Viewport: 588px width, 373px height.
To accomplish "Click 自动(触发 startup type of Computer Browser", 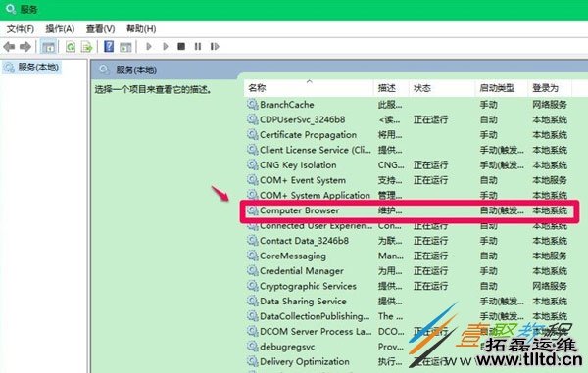I will [x=502, y=210].
